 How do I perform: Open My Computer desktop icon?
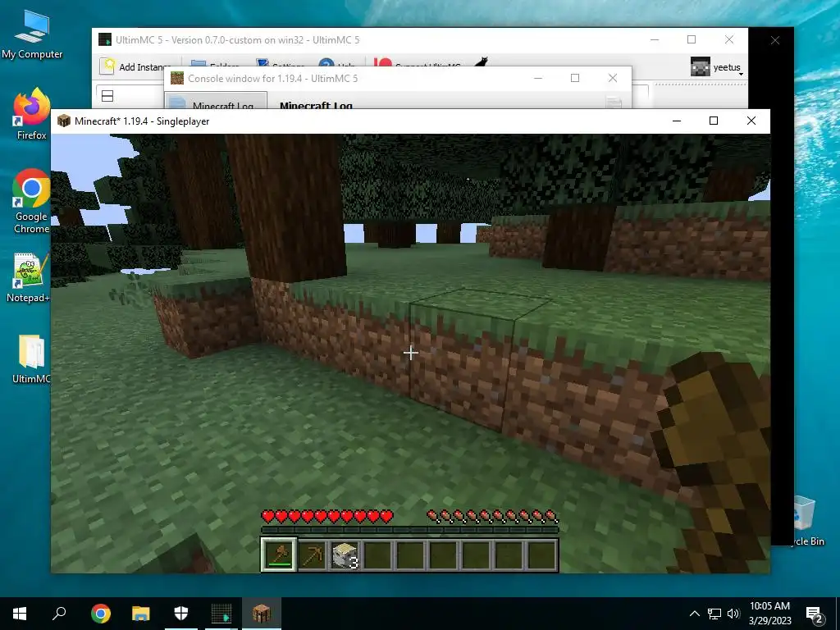[32, 34]
